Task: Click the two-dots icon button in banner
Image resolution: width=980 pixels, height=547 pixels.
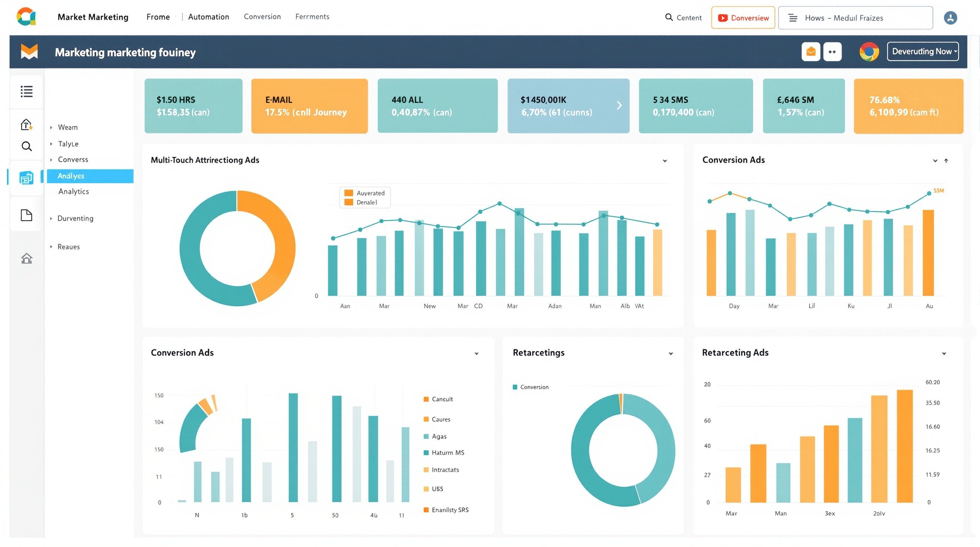Action: [832, 52]
